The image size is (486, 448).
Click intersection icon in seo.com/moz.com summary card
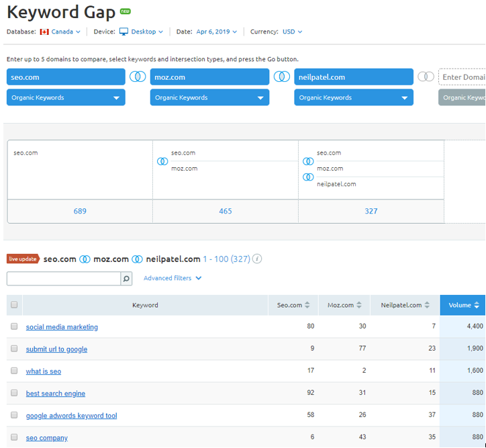[162, 161]
